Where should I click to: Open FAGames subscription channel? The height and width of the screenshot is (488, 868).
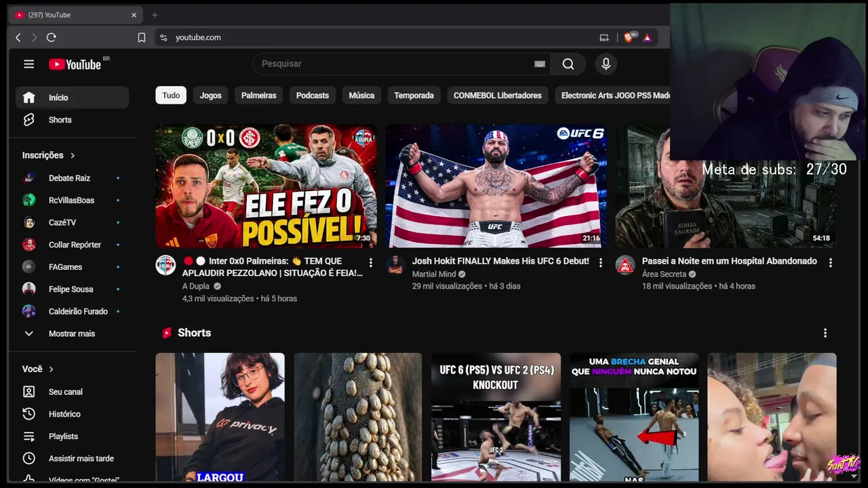tap(72, 267)
